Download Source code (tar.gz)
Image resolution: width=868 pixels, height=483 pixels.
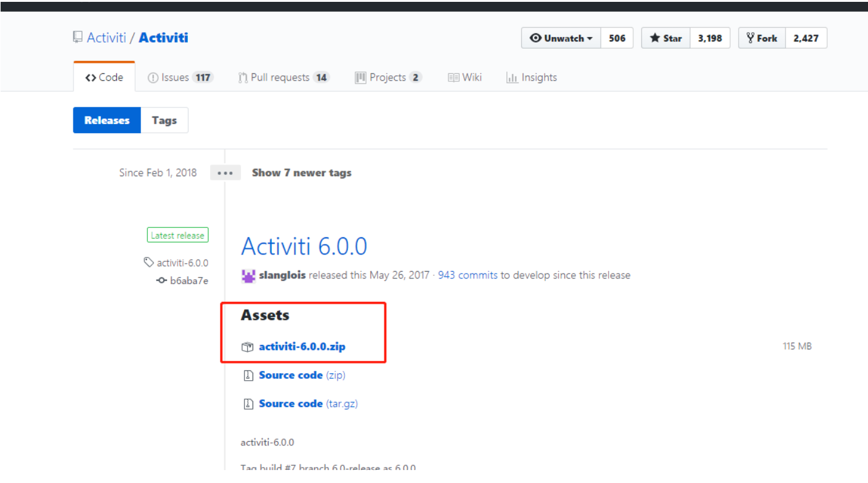[309, 404]
